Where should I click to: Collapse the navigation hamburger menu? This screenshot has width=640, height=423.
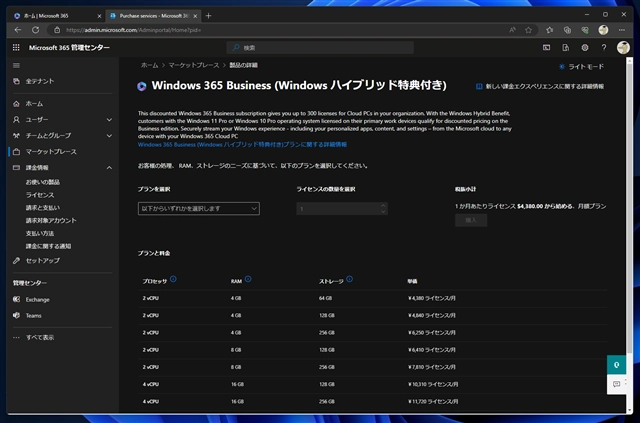coord(16,65)
